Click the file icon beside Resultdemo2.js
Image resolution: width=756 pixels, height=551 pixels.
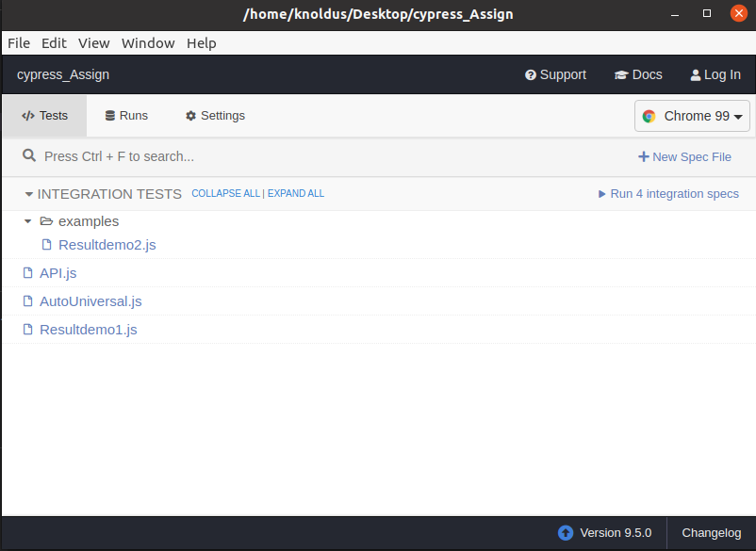point(47,245)
